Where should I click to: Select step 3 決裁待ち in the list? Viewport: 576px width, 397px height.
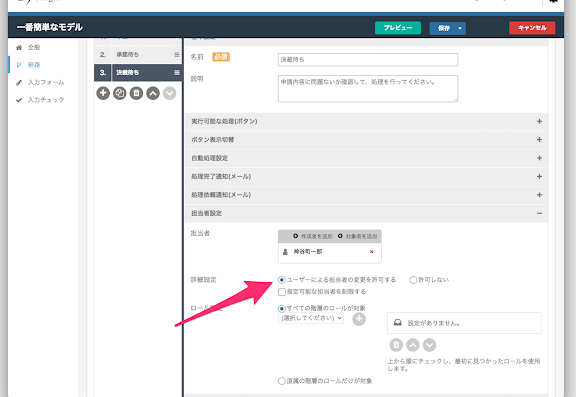pos(138,73)
